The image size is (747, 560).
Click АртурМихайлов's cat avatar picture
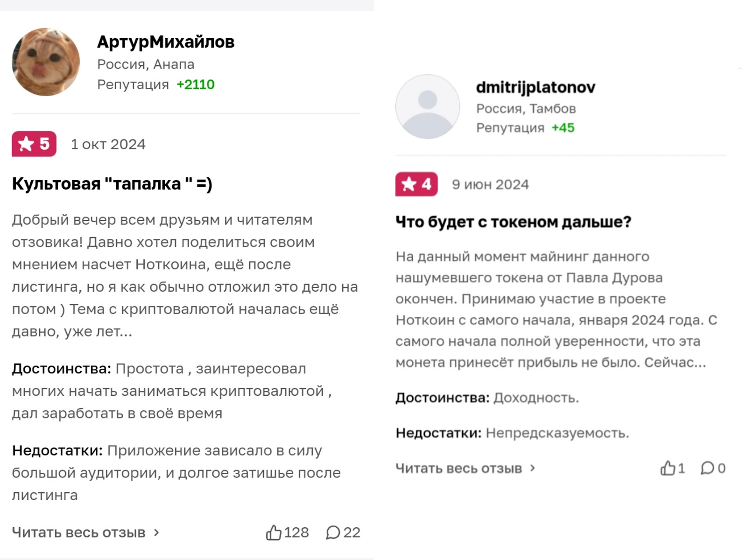pos(46,62)
